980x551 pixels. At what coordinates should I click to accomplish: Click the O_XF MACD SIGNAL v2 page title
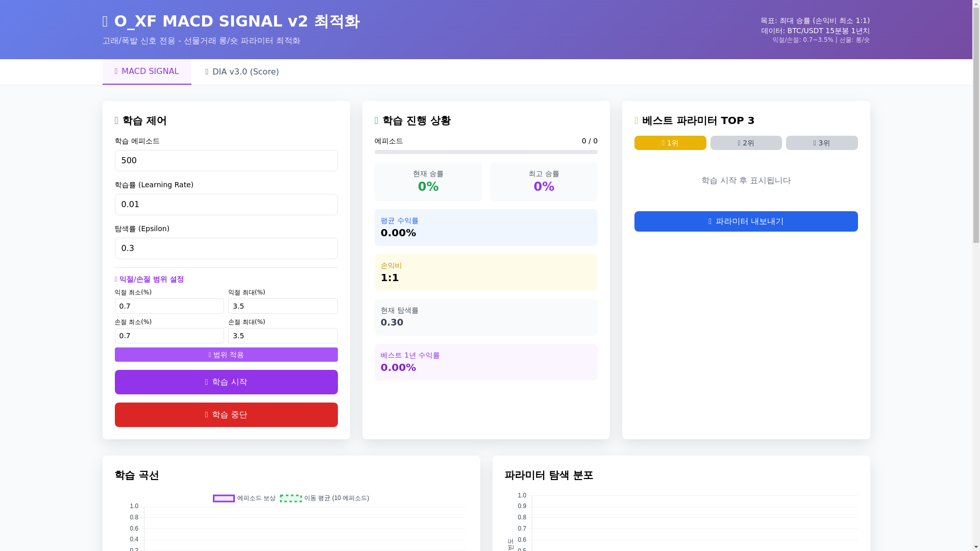click(x=231, y=21)
